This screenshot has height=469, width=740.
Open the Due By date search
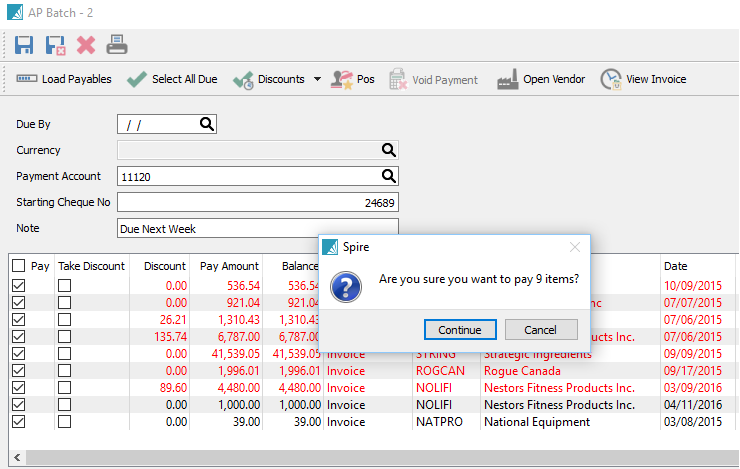pyautogui.click(x=206, y=124)
